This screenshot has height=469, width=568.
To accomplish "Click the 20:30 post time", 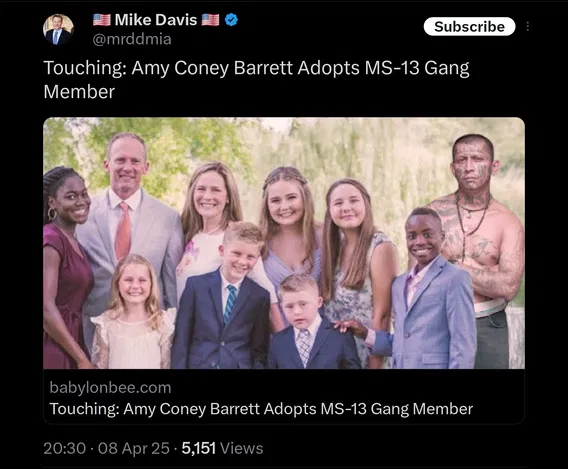I will 64,448.
